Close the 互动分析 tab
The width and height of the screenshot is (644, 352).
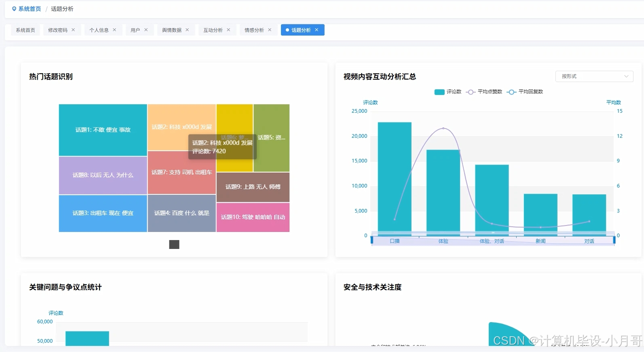228,30
